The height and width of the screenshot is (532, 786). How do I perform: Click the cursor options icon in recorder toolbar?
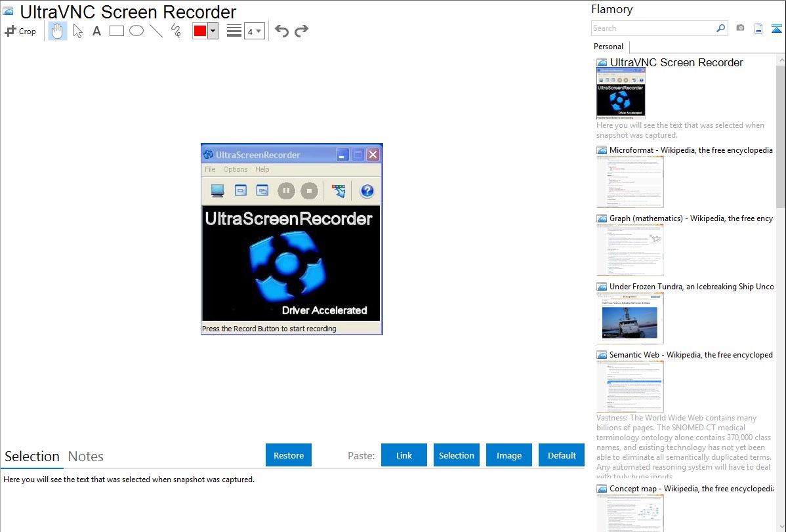pos(339,191)
